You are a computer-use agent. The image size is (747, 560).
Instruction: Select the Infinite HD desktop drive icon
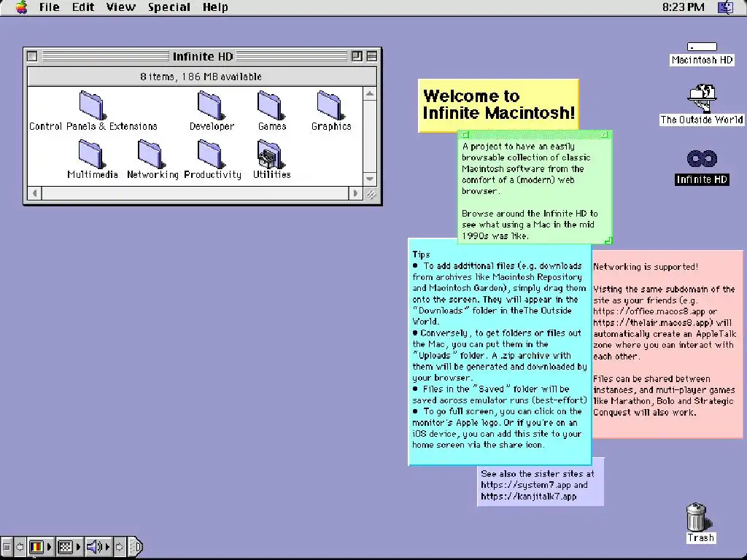point(702,159)
